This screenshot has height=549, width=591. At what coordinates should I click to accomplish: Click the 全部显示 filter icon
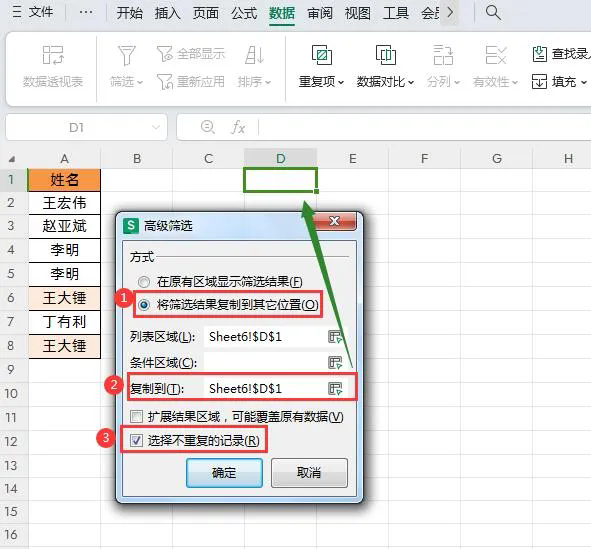(165, 54)
